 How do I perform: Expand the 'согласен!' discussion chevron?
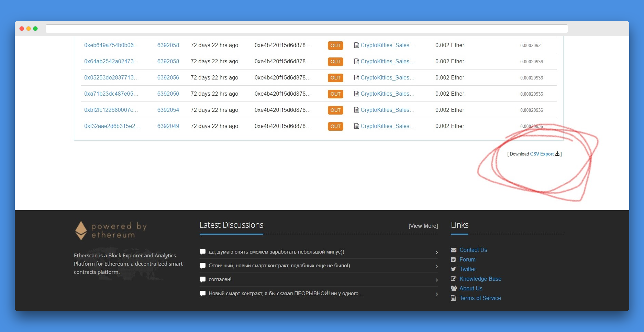pos(437,280)
